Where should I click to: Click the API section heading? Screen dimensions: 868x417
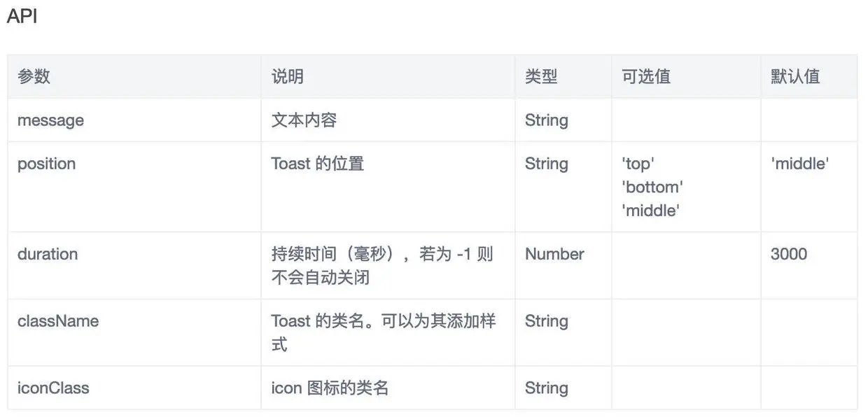pyautogui.click(x=22, y=16)
